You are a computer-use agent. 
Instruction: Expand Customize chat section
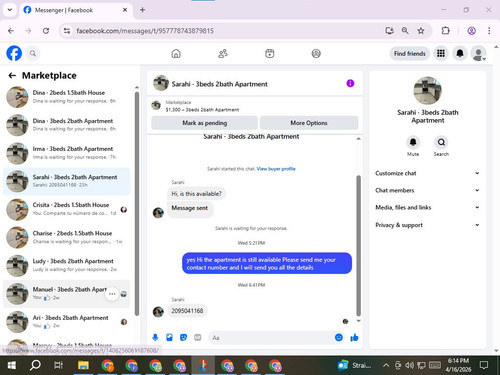[428, 173]
